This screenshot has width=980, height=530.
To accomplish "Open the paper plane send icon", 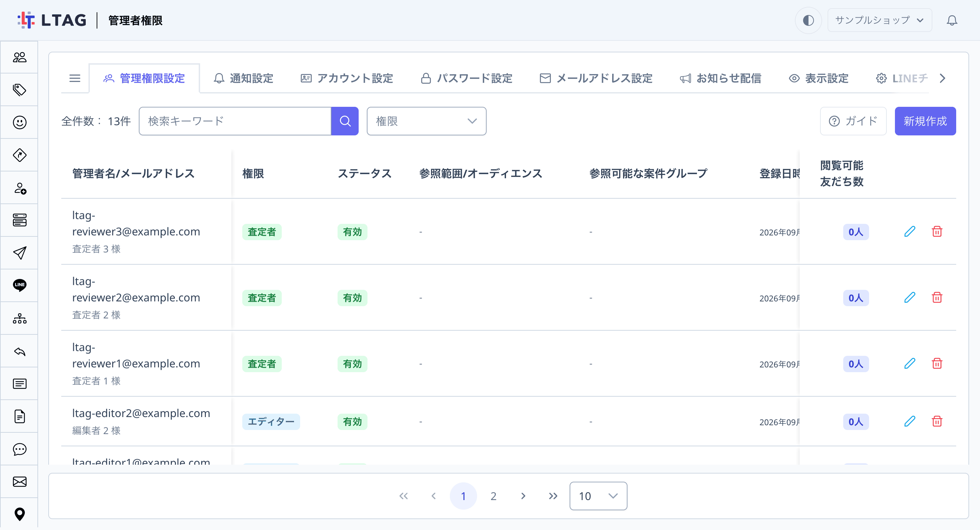I will 19,253.
